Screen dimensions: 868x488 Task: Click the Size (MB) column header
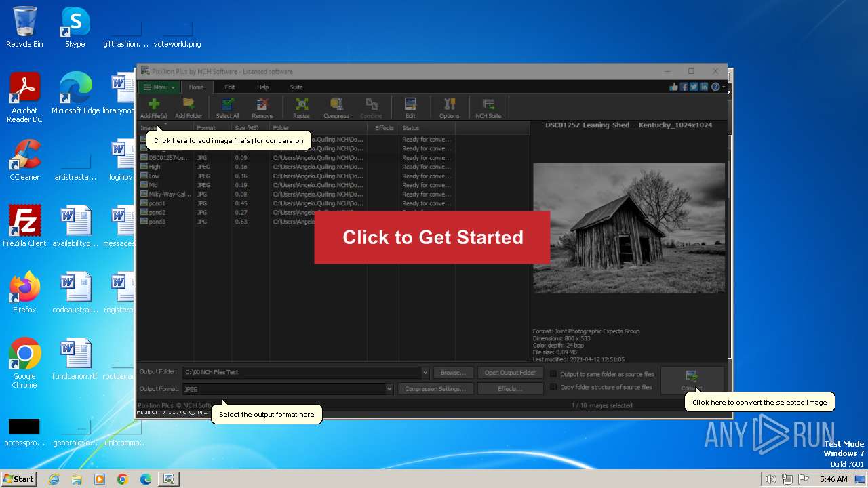(250, 128)
